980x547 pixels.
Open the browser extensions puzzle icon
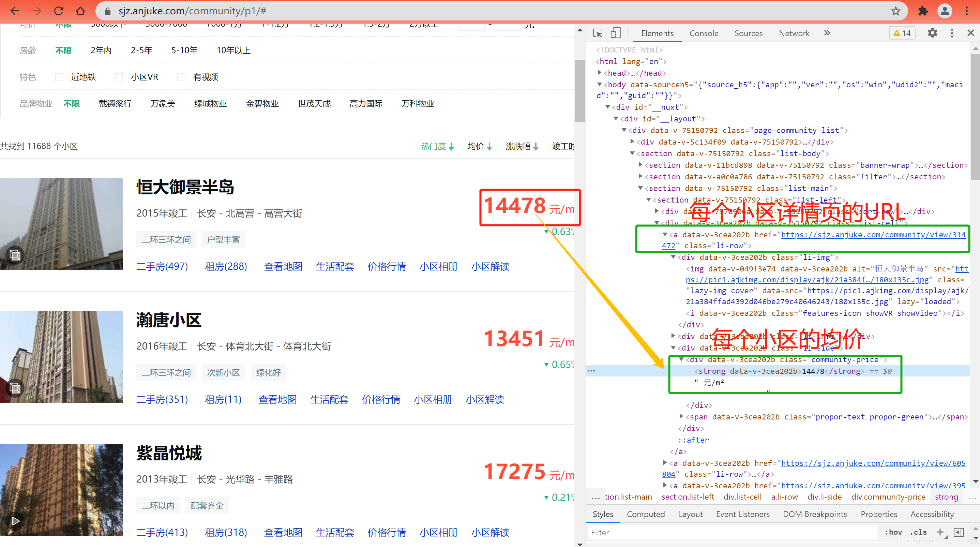click(923, 11)
